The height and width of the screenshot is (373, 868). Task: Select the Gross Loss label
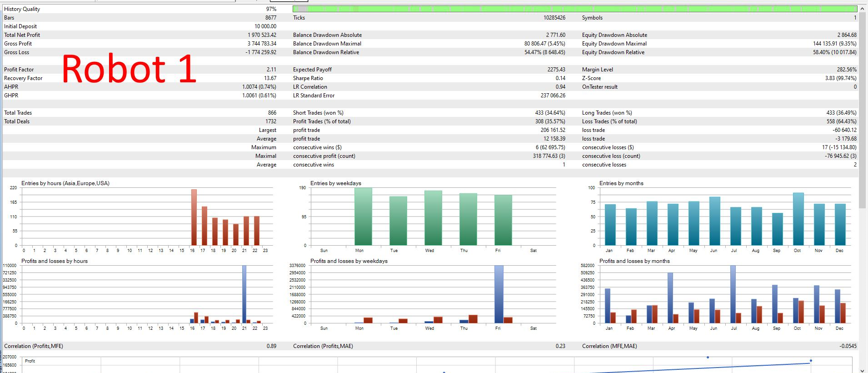pos(16,52)
